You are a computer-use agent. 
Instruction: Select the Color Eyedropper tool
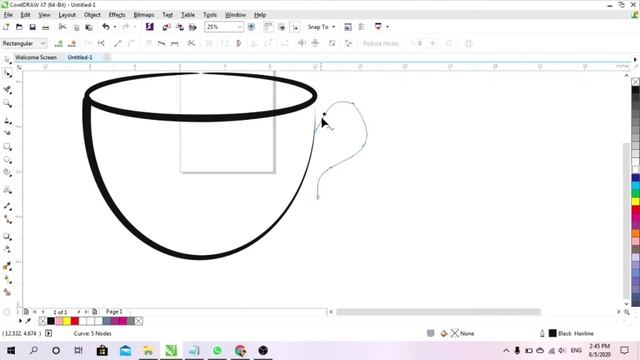point(7,266)
